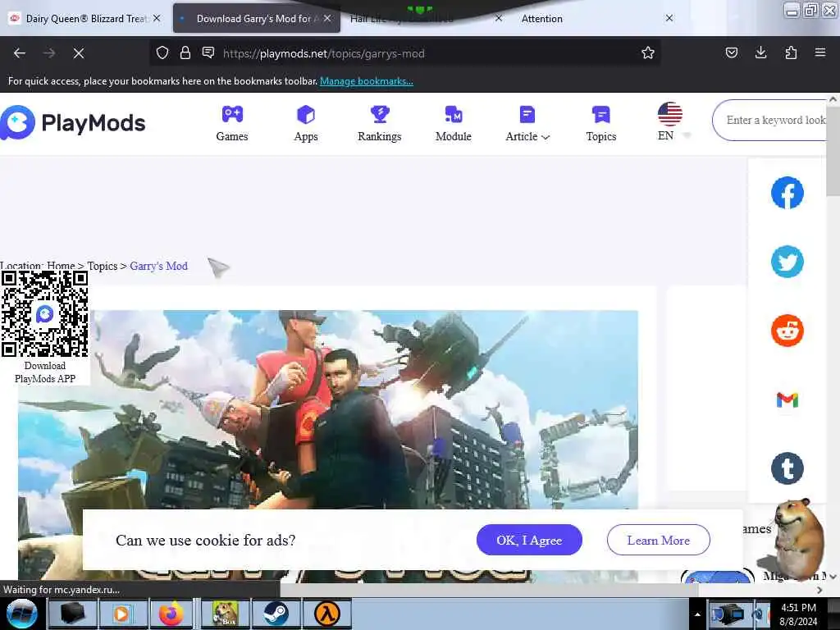The height and width of the screenshot is (630, 840).
Task: Share the page on Twitter
Action: [x=787, y=262]
